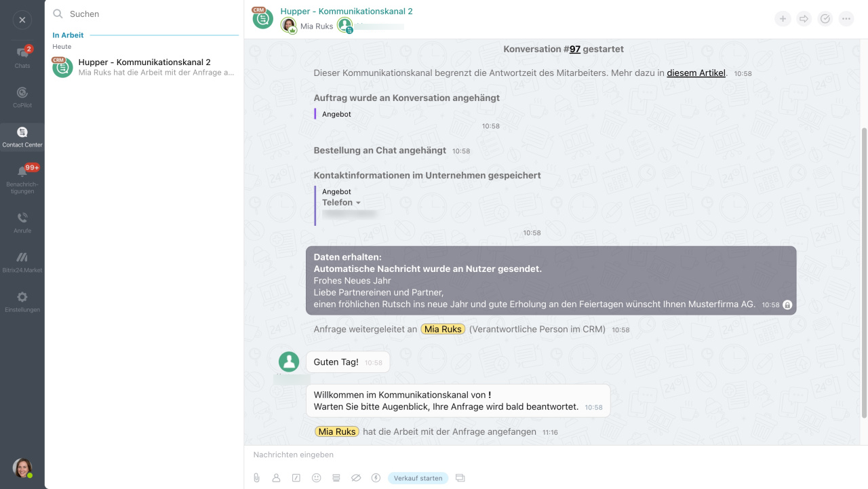
Task: Switch to Chats in sidebar
Action: [x=22, y=57]
